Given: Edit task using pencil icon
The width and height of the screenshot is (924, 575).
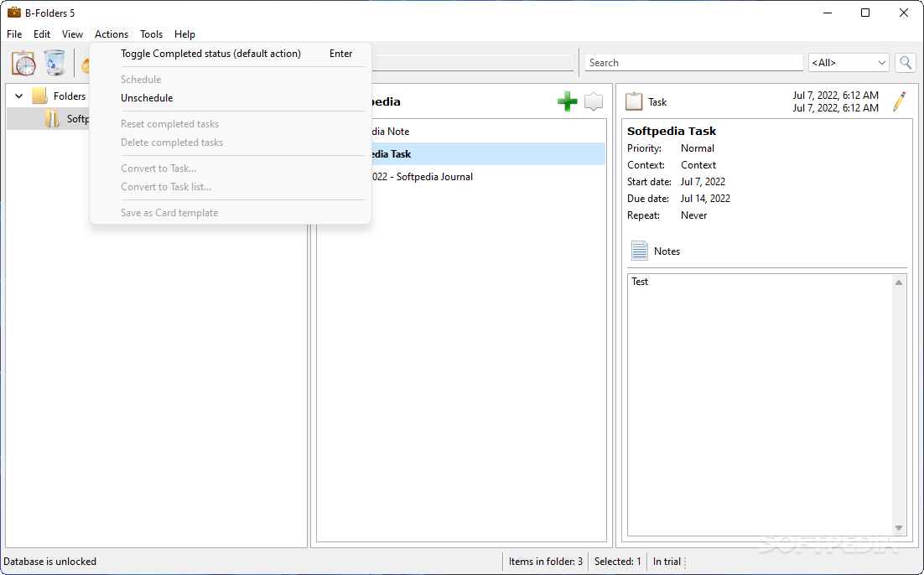Looking at the screenshot, I should [x=899, y=101].
